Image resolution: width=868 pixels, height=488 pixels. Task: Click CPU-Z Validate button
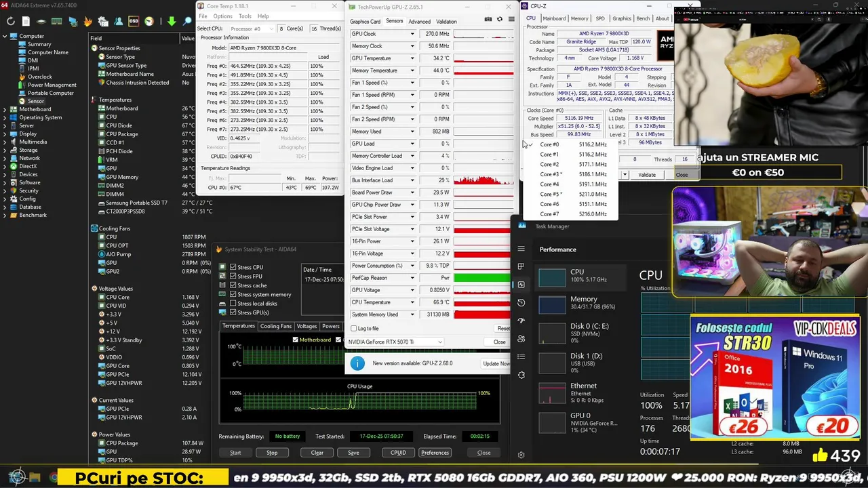[x=647, y=175]
